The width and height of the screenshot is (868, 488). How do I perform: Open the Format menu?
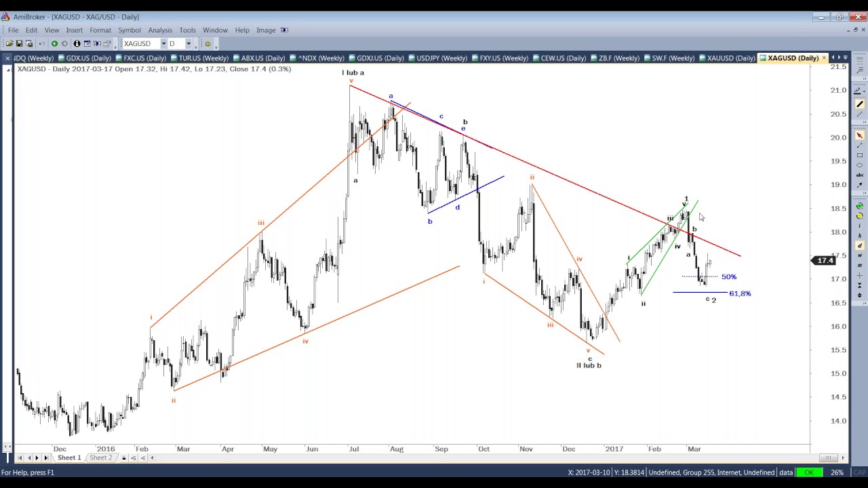pos(100,30)
